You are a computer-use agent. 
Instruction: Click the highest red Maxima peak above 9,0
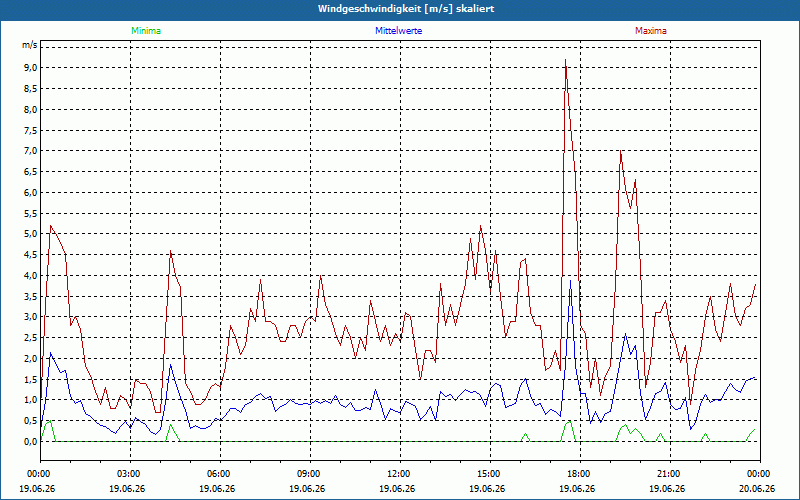(x=565, y=60)
